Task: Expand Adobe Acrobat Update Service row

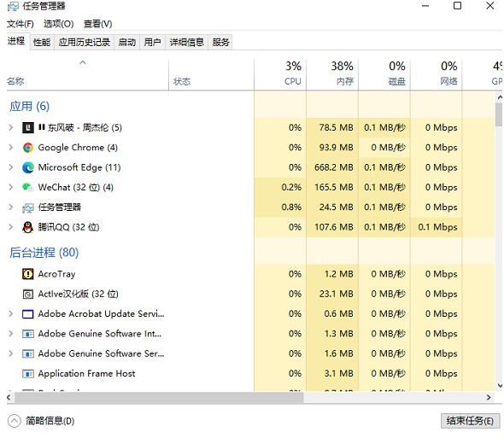Action: point(11,313)
